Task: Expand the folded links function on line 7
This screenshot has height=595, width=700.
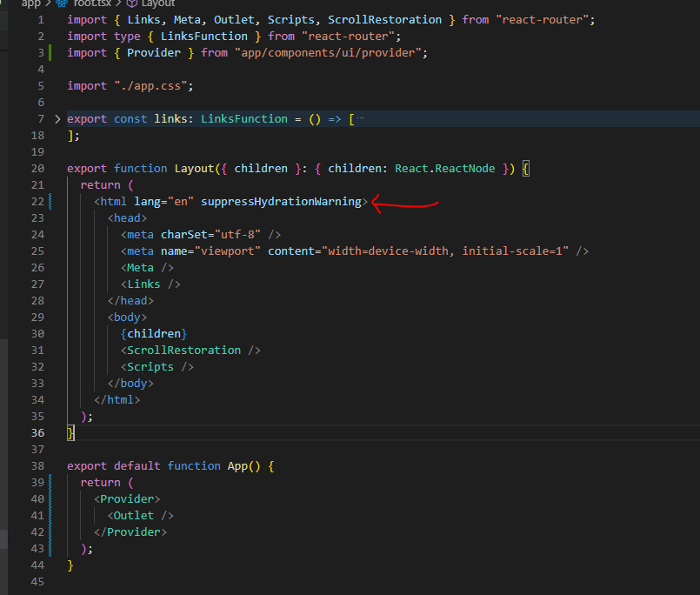Action: click(x=57, y=119)
